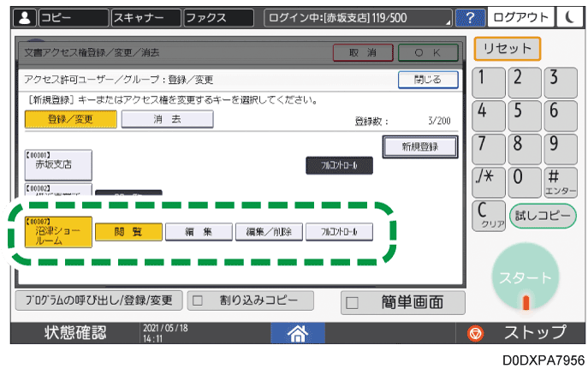Open the help question mark icon
Viewport: 588px width, 369px height.
pos(470,18)
